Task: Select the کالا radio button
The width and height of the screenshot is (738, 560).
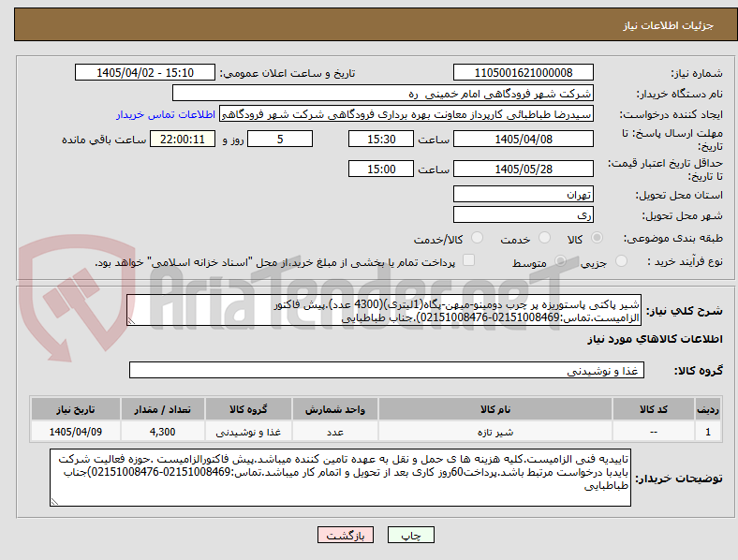Action: pyautogui.click(x=597, y=238)
